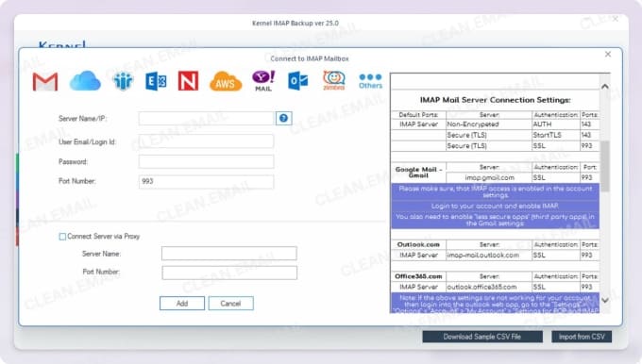Focus the proxy Port Number field

(229, 273)
